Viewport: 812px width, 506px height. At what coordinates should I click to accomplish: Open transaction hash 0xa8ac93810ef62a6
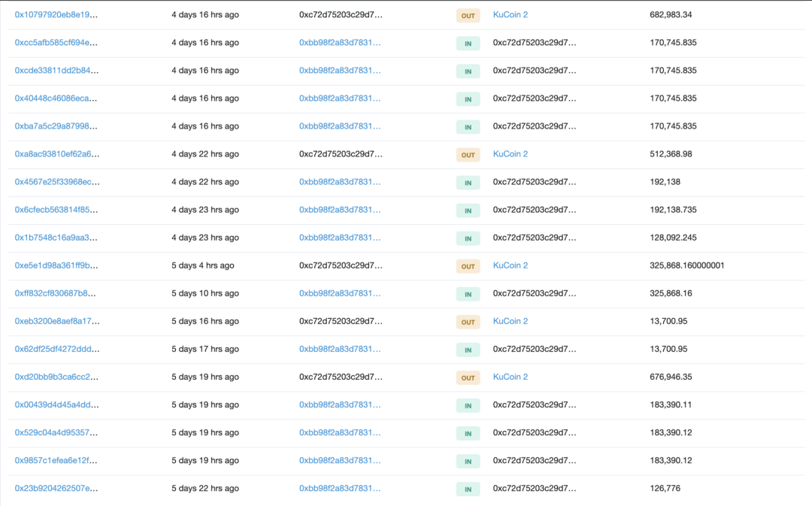click(x=56, y=154)
